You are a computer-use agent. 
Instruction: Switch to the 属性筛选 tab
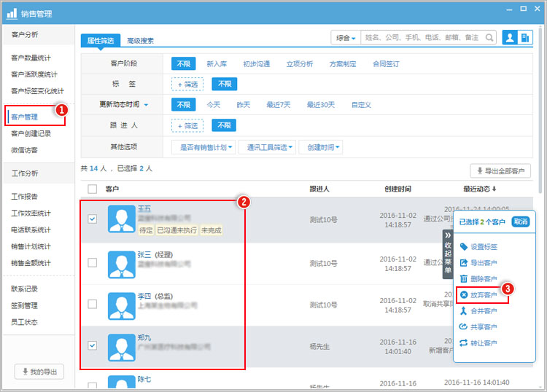[101, 40]
